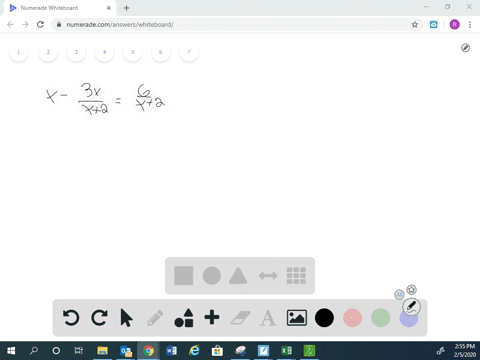
Task: Select the Numerade Whiteboard browser tab
Action: (x=60, y=8)
